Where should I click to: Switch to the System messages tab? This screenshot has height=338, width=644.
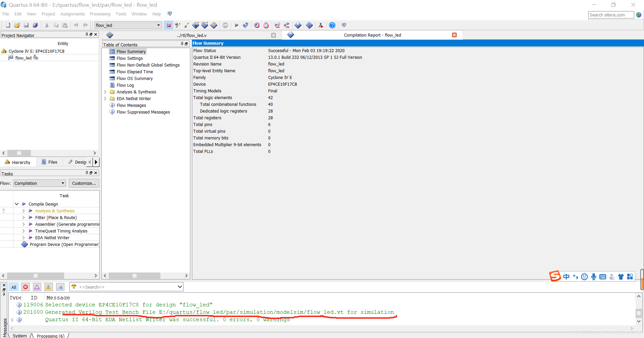coord(20,336)
